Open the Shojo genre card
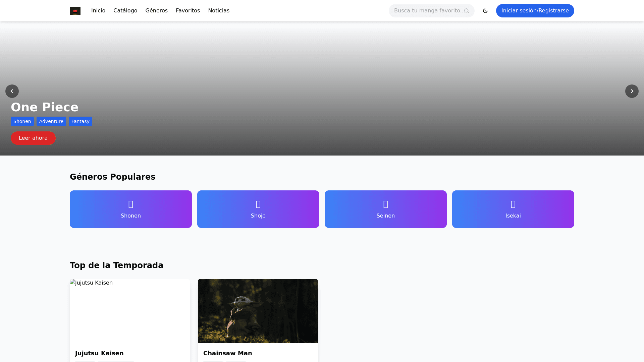The width and height of the screenshot is (644, 362). pyautogui.click(x=258, y=209)
